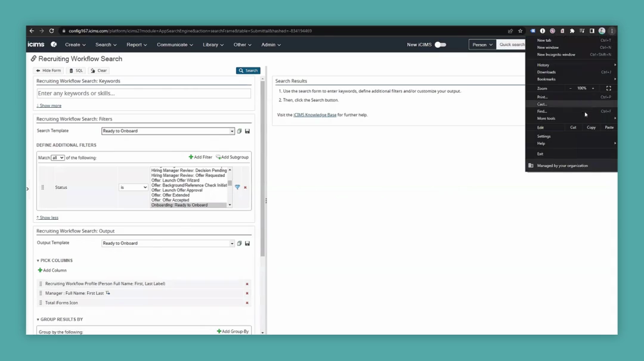
Task: Choose Downloads in Chrome menu
Action: pos(571,72)
